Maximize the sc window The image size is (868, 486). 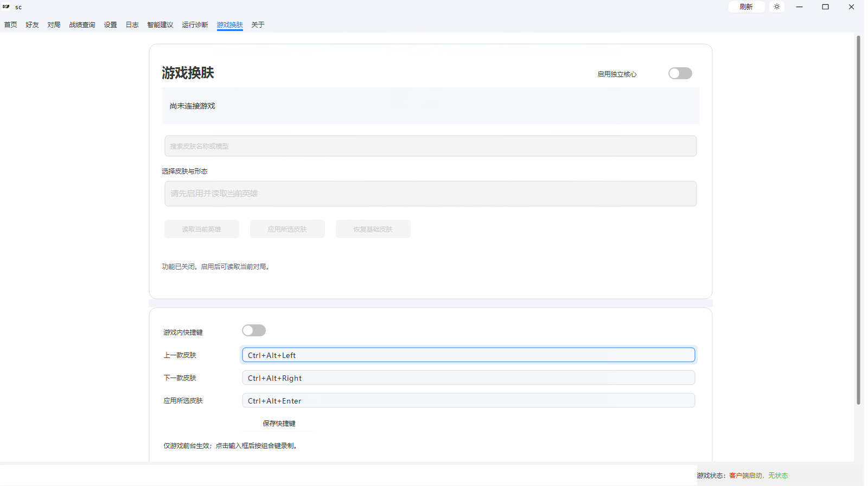(825, 7)
